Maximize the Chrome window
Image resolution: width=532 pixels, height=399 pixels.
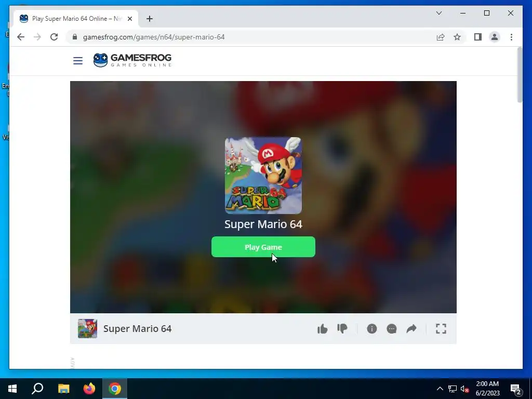[486, 13]
